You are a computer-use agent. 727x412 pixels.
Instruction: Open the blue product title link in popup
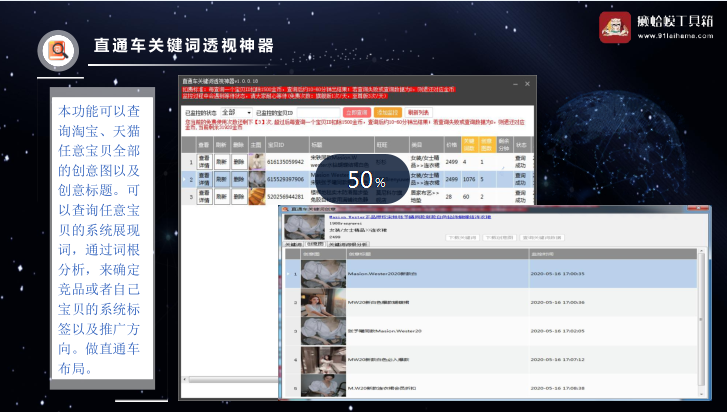(x=410, y=216)
